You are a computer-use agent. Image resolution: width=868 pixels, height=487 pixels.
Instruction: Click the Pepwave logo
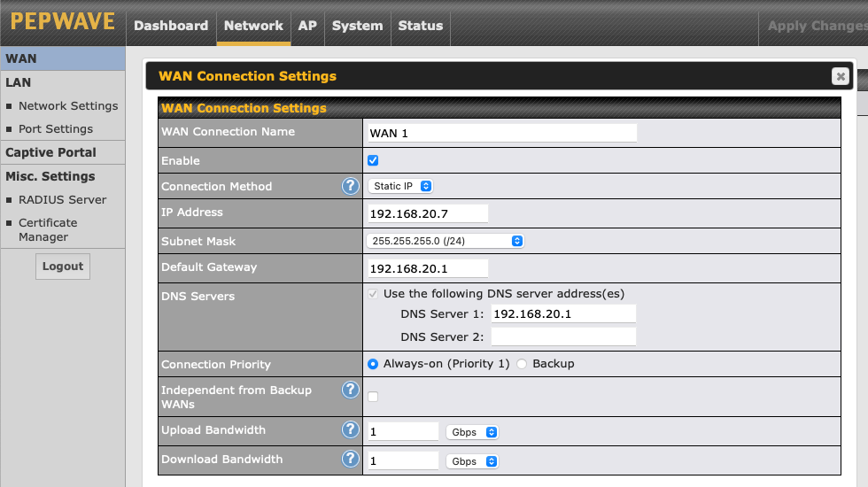(x=62, y=22)
